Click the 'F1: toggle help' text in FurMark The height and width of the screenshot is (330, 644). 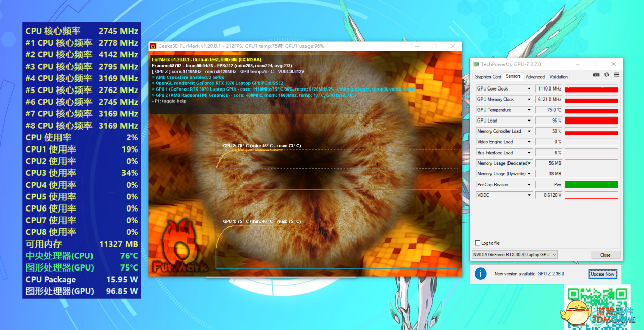point(169,101)
